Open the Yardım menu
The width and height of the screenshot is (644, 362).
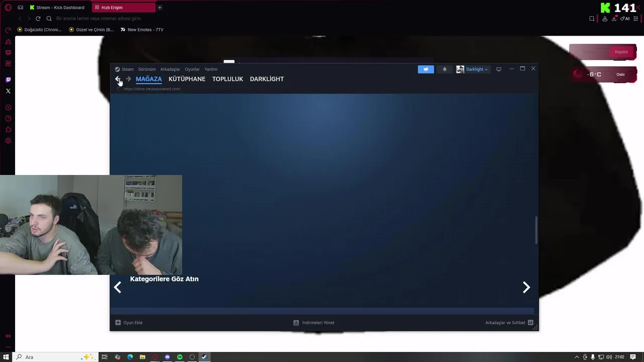pyautogui.click(x=211, y=69)
